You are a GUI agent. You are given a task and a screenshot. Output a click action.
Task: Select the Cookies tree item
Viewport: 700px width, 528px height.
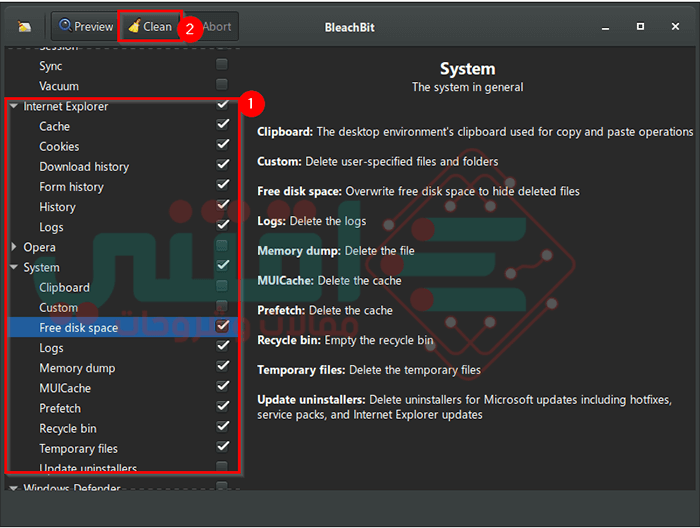tap(59, 146)
